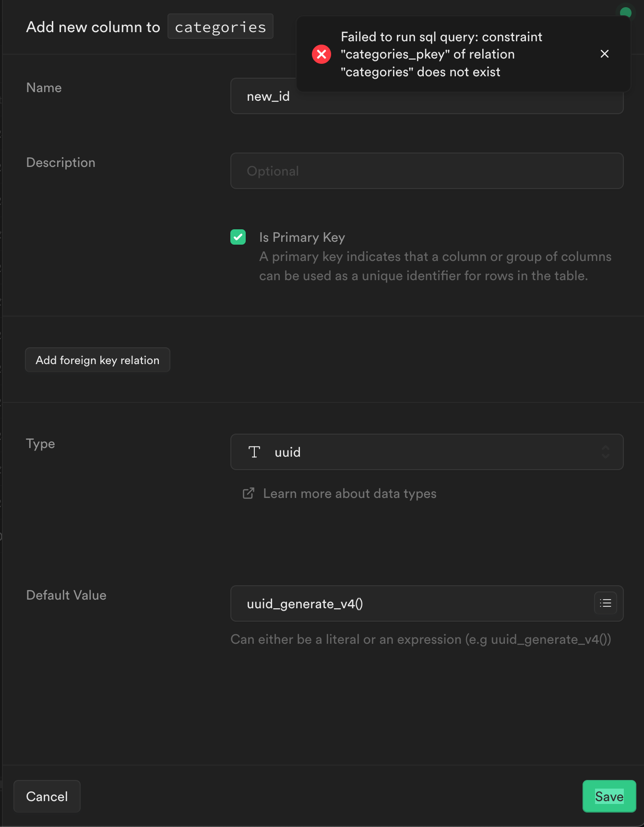Image resolution: width=644 pixels, height=827 pixels.
Task: Click the text-type T icon in Type field
Action: [254, 452]
